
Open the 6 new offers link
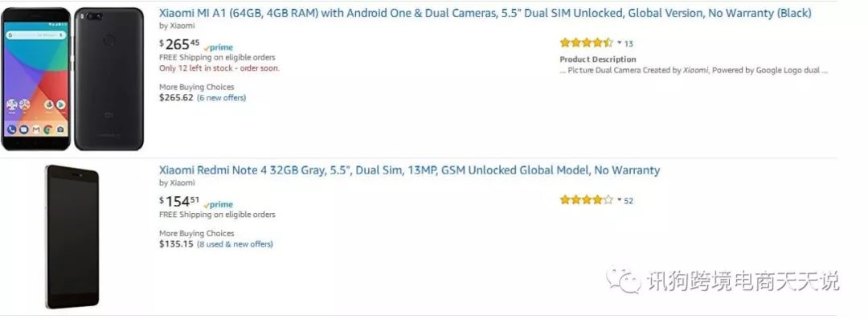click(222, 97)
